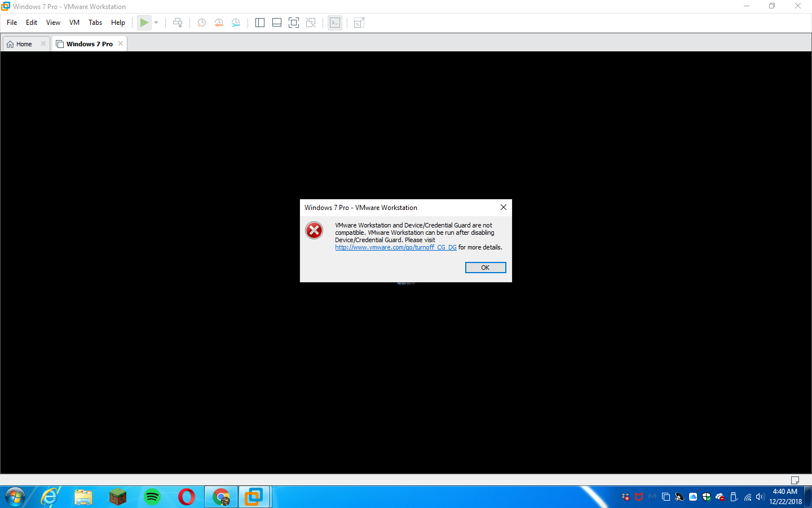Click the Malwarebytes tray icon

coord(652,497)
